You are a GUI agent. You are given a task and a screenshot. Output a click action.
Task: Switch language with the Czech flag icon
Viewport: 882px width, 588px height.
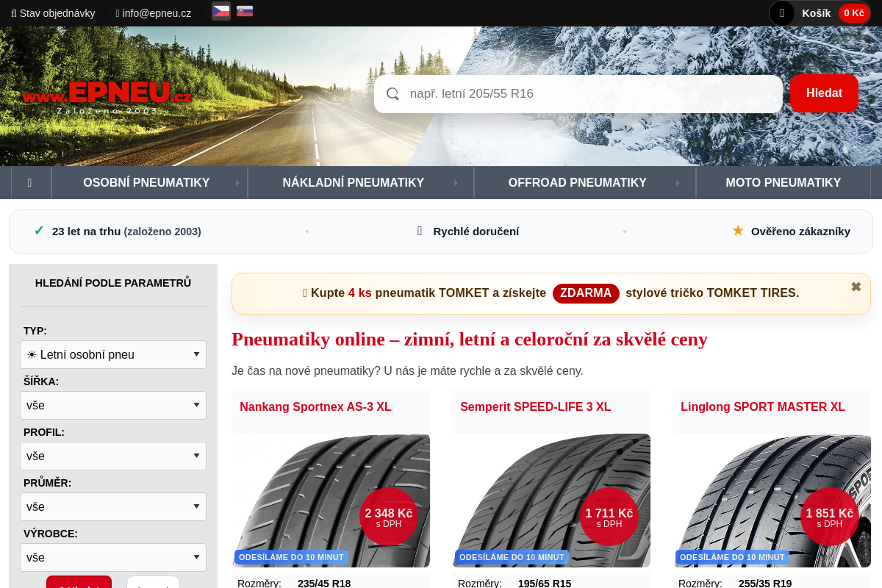220,11
